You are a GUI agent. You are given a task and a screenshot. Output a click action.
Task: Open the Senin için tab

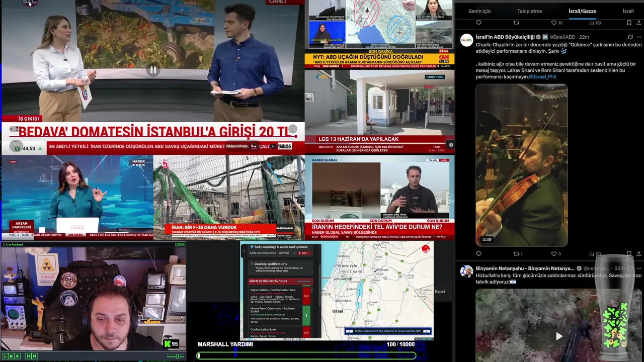(479, 11)
